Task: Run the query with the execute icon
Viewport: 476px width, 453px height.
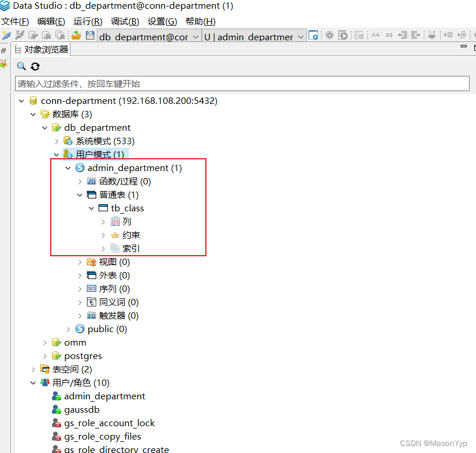Action: pyautogui.click(x=329, y=35)
